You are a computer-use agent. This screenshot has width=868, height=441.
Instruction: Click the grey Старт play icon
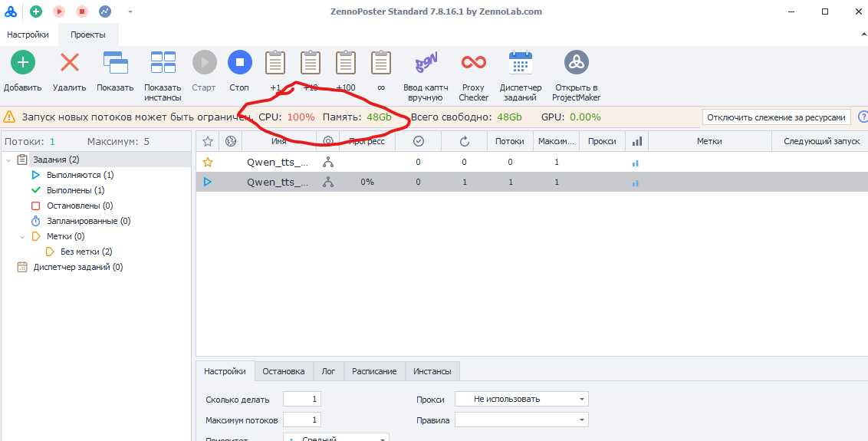tap(204, 63)
